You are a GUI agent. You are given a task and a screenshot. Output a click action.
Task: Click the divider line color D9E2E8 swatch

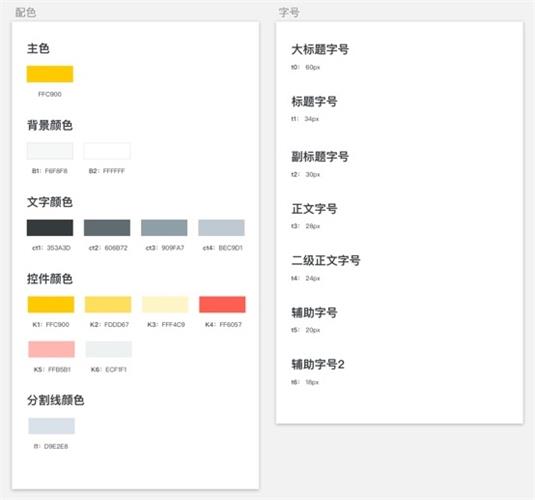point(52,426)
